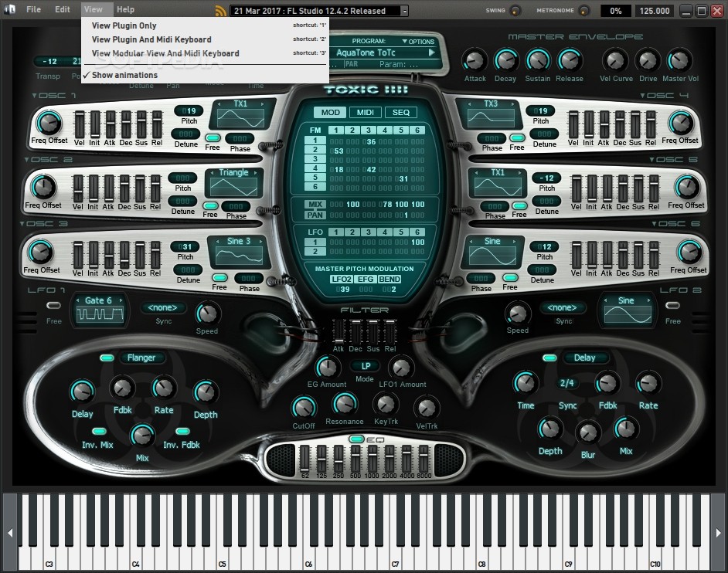
Task: Click OSC 6 Freq Offset knob
Action: pyautogui.click(x=689, y=252)
